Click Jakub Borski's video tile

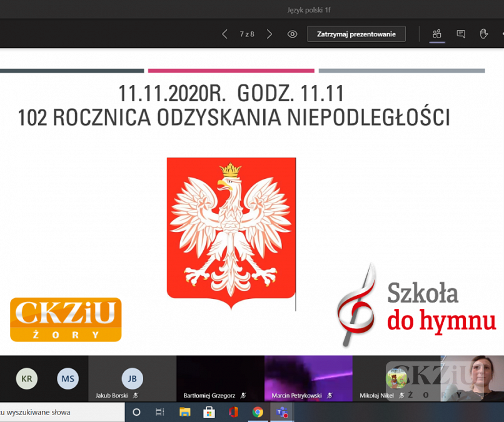click(132, 379)
